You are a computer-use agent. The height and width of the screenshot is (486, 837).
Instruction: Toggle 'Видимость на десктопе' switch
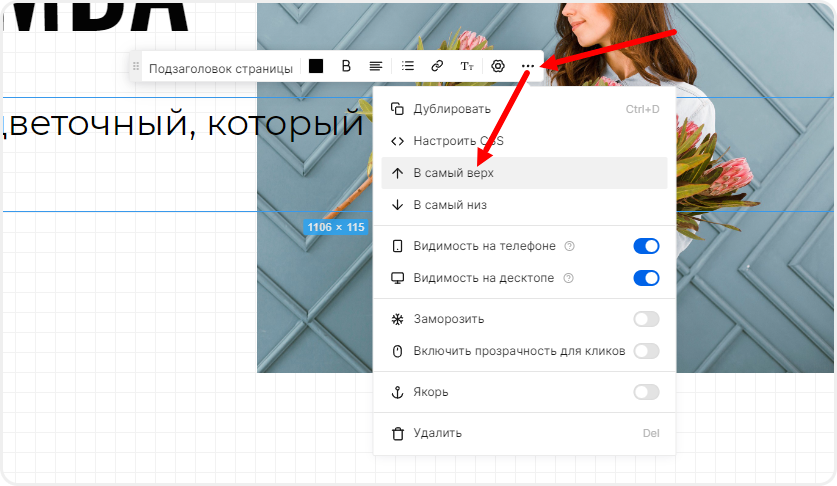tap(646, 278)
